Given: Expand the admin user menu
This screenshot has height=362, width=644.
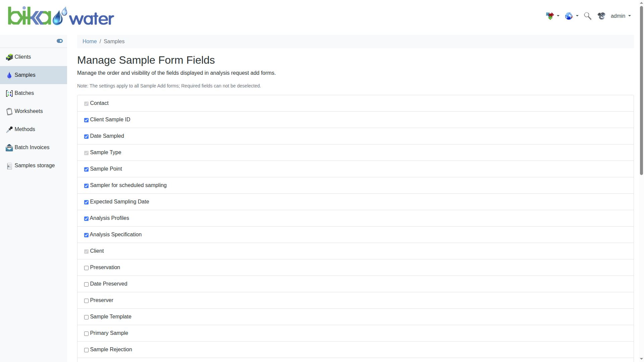Looking at the screenshot, I should (621, 16).
